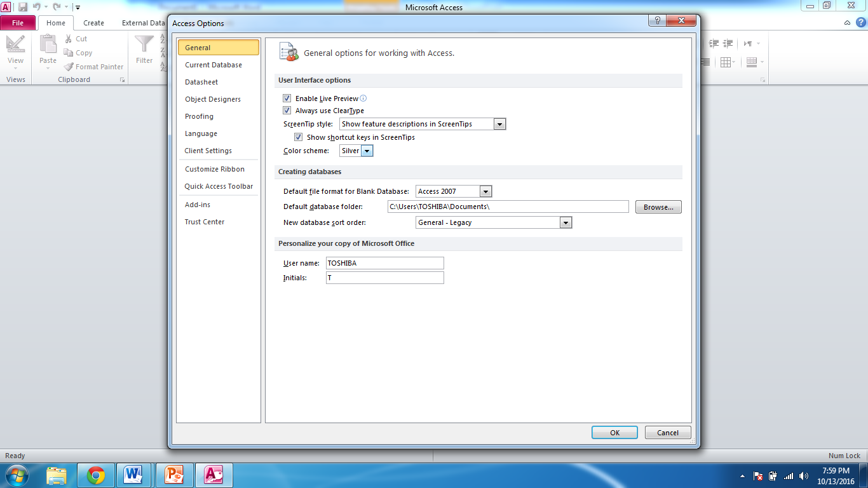Viewport: 868px width, 488px height.
Task: Click the Save icon on Quick Access Toolbar
Action: 24,6
